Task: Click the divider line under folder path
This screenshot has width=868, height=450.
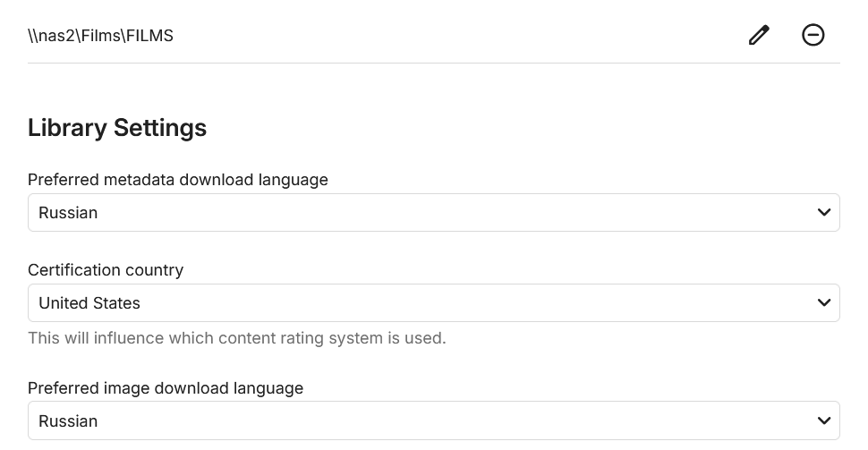Action: pyautogui.click(x=434, y=64)
